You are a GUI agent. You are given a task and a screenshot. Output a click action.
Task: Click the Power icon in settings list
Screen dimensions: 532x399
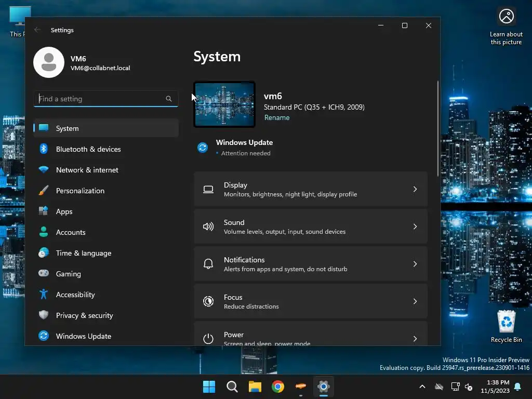tap(208, 339)
